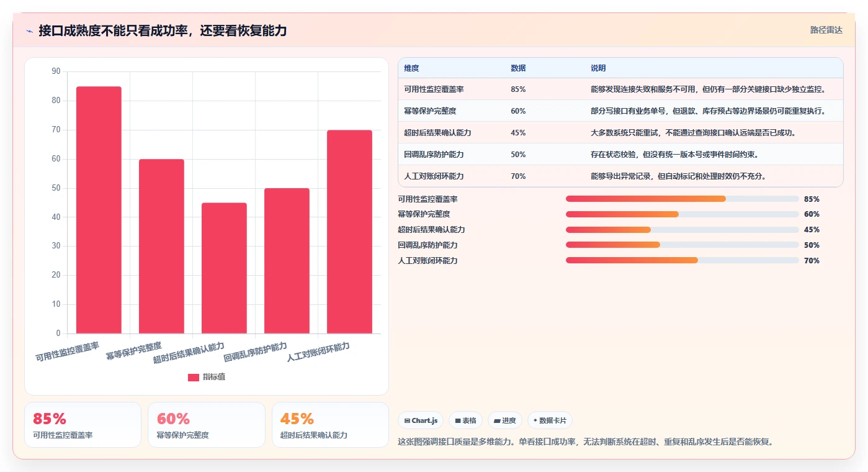The image size is (868, 472).
Task: Click y-axis label 90 on chart
Action: tap(56, 71)
